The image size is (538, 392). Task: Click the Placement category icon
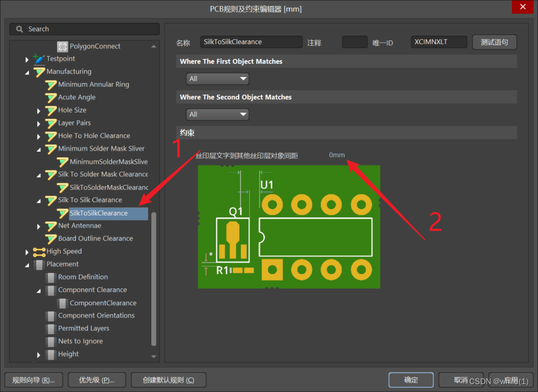(39, 264)
